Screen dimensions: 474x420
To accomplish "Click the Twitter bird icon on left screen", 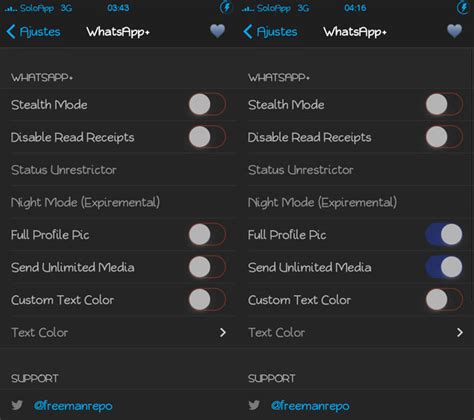I will click(x=17, y=405).
